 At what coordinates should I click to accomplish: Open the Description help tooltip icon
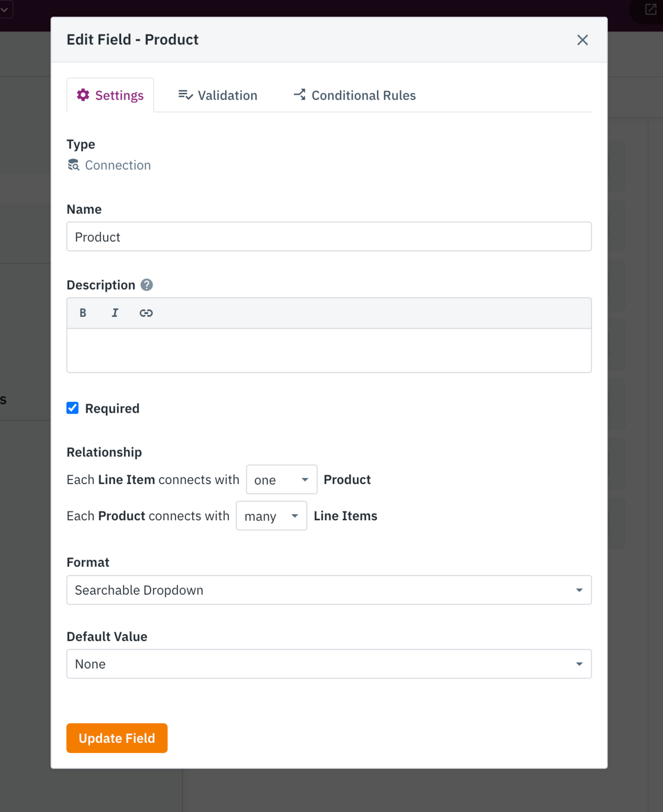pos(146,285)
